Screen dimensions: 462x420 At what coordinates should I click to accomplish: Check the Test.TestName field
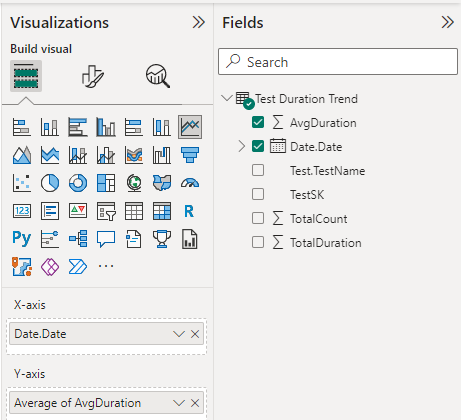click(x=258, y=170)
